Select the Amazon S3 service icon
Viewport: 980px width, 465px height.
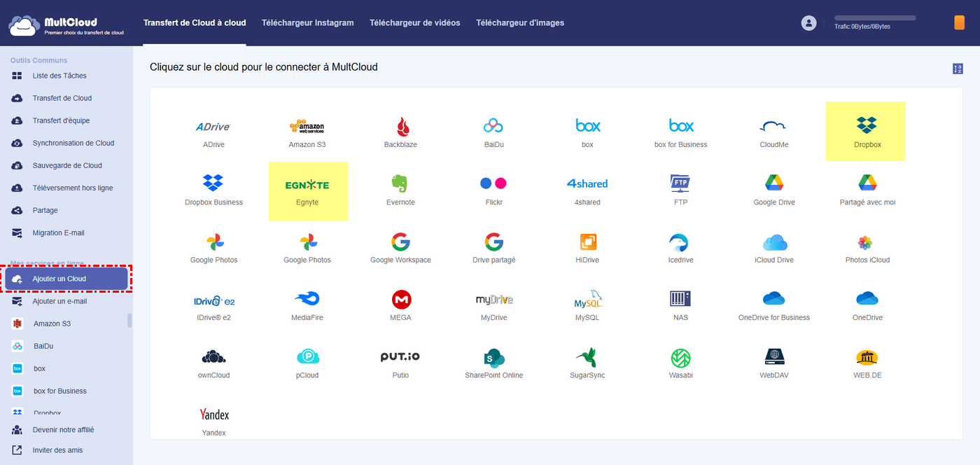point(307,126)
